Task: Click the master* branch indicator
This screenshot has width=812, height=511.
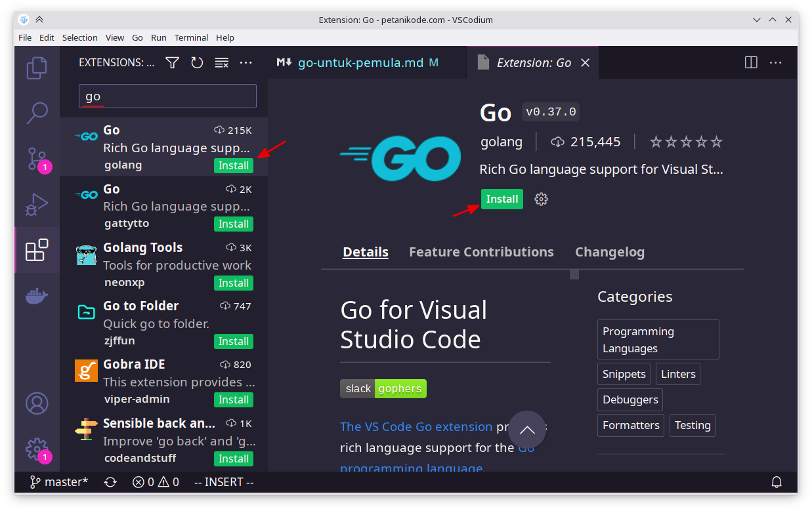Action: click(58, 482)
